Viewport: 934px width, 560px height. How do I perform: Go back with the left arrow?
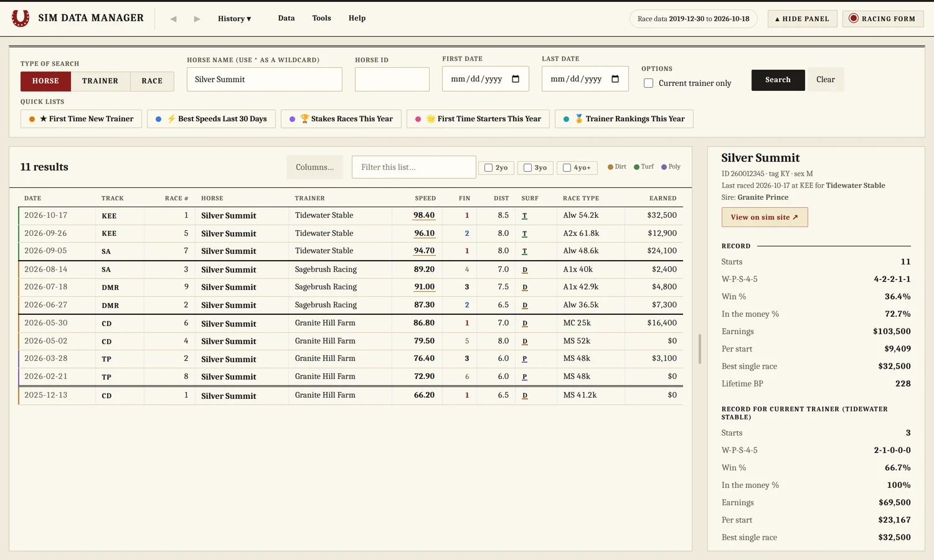[173, 19]
